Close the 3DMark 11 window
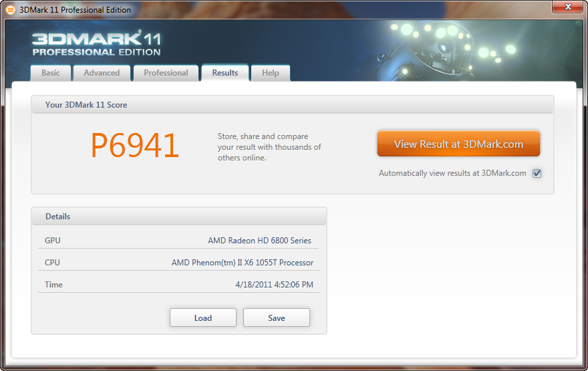 point(568,7)
